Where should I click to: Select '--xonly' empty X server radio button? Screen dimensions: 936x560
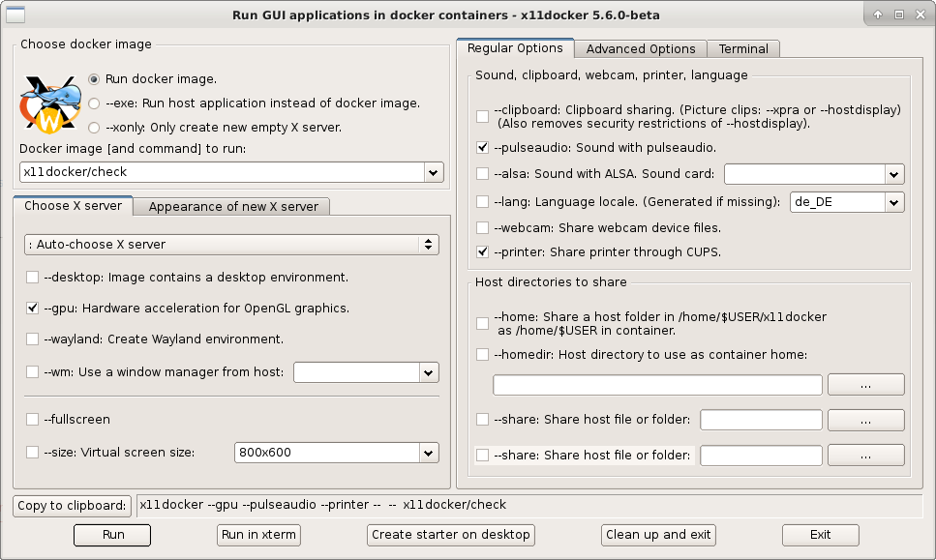coord(94,128)
